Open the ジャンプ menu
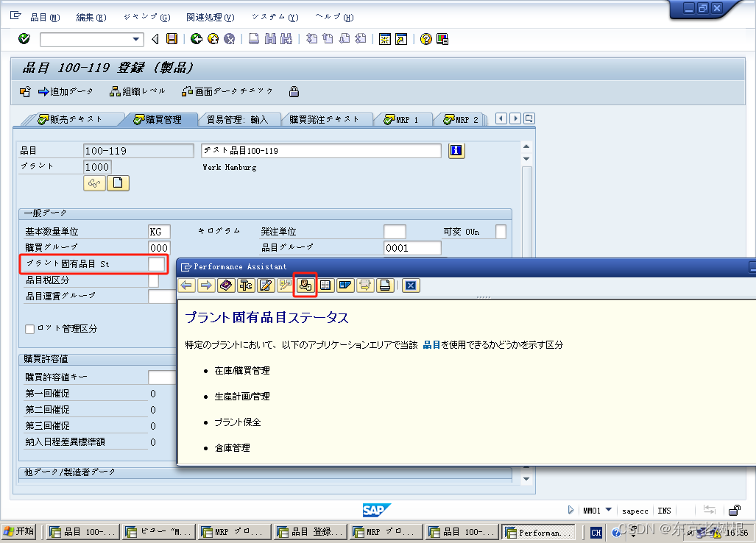The width and height of the screenshot is (756, 543). pyautogui.click(x=146, y=18)
